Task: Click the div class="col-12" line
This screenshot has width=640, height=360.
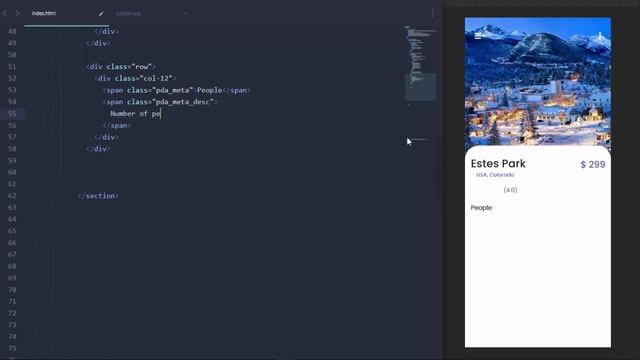Action: point(135,78)
